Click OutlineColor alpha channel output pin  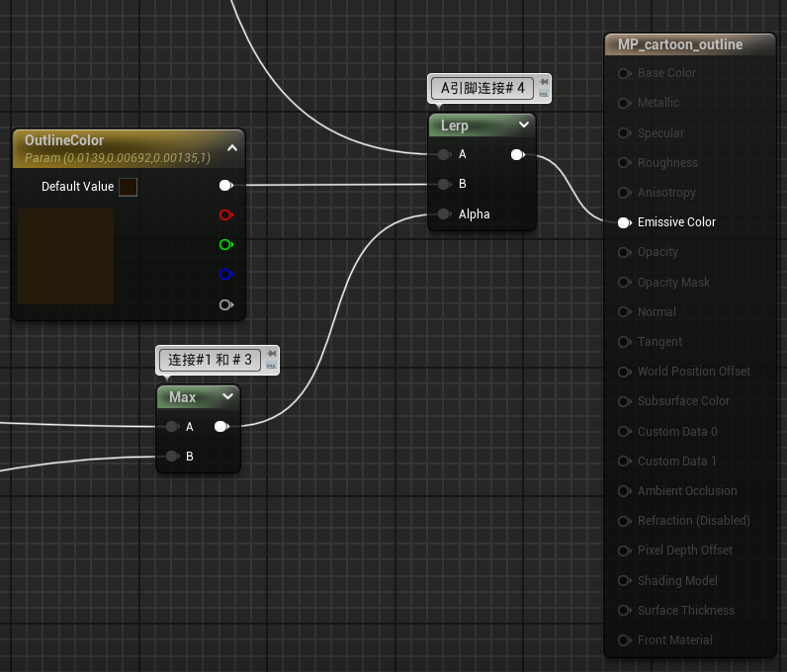coord(225,304)
